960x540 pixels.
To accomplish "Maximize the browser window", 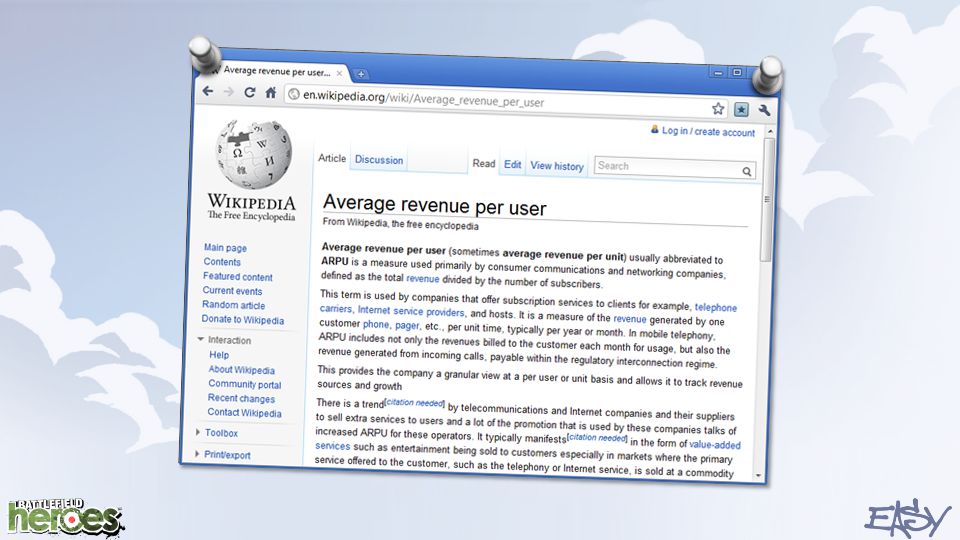I will (x=738, y=72).
